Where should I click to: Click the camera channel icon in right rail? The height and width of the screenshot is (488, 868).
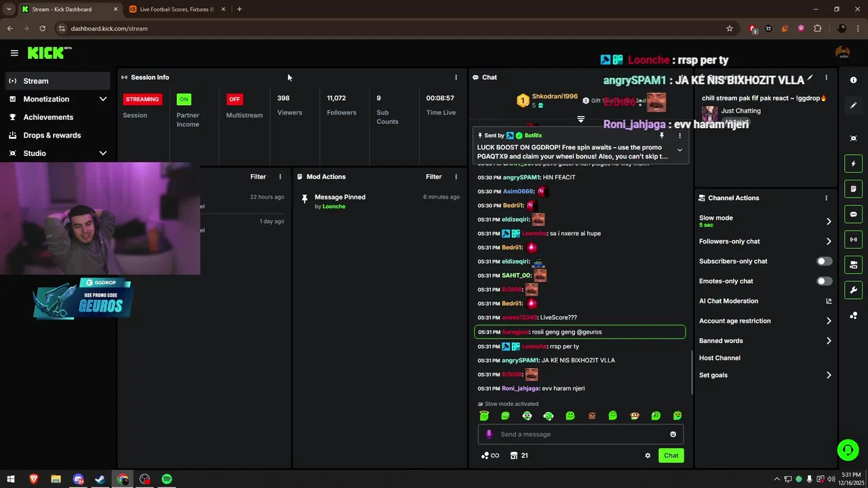pyautogui.click(x=853, y=264)
